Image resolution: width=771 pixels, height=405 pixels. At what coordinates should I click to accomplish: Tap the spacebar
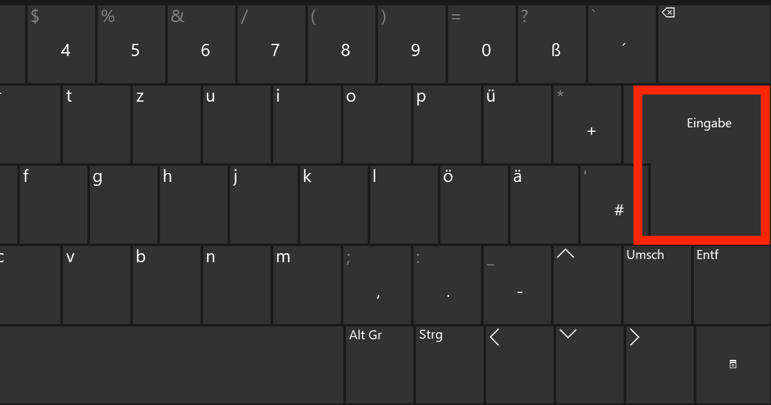(x=171, y=365)
